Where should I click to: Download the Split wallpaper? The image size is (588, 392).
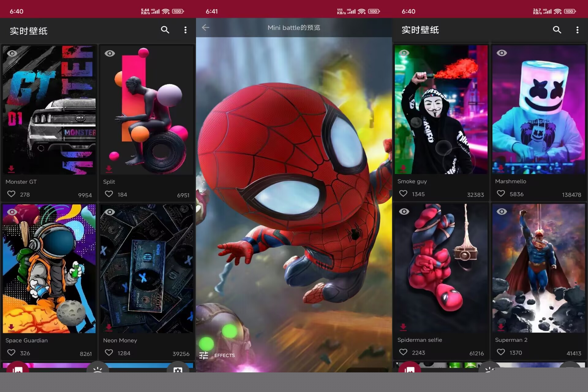[x=109, y=169]
